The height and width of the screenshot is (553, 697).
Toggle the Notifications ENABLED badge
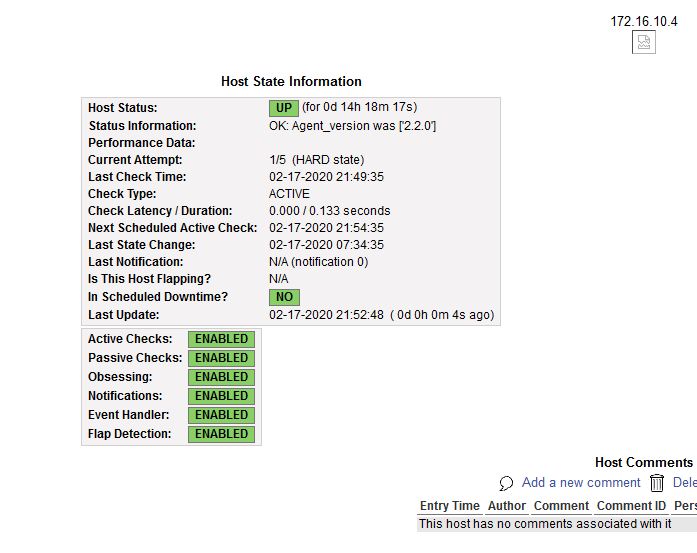221,396
